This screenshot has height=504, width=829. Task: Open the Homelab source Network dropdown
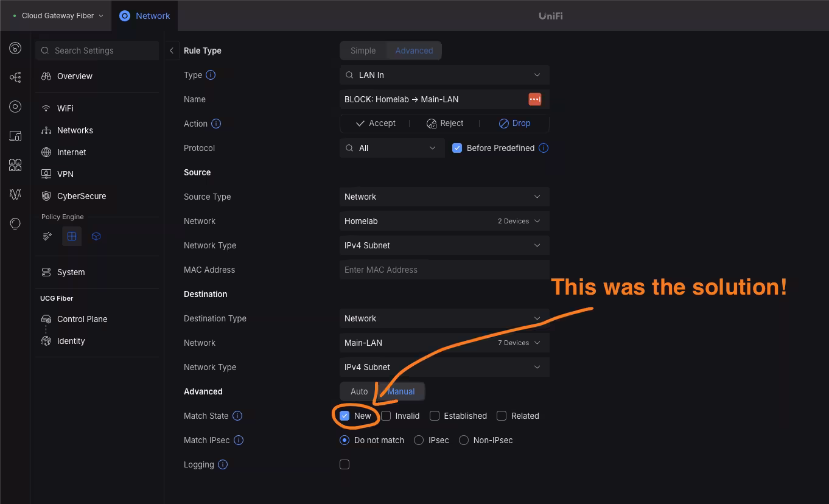pyautogui.click(x=444, y=221)
